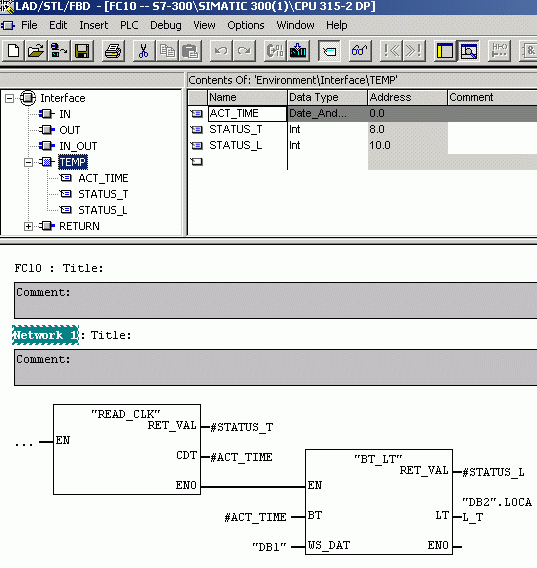Screen dimensions: 537x568
Task: Click the "DB1" WS_DAT input operand
Action: [x=270, y=547]
